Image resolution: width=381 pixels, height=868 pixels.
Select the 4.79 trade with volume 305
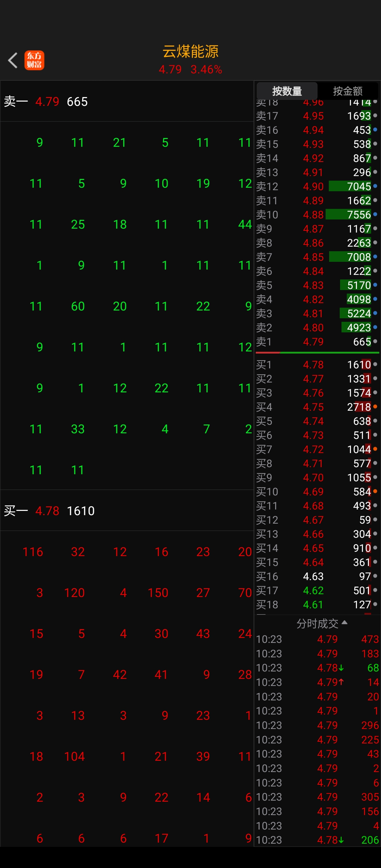pyautogui.click(x=317, y=797)
